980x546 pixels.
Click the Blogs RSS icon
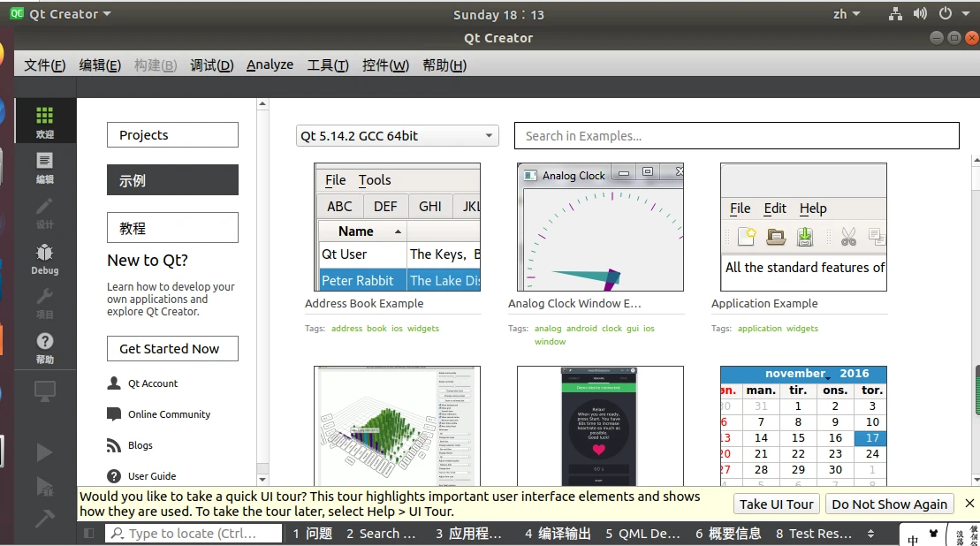114,444
